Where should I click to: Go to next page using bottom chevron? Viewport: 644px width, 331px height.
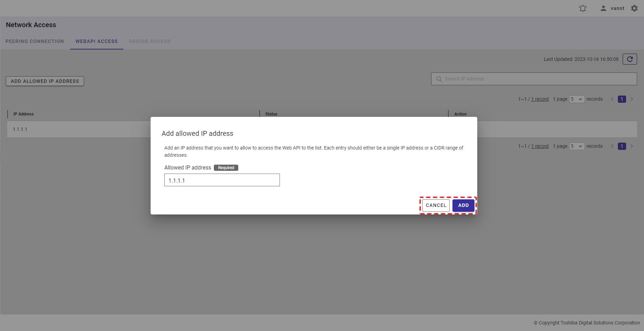[632, 146]
